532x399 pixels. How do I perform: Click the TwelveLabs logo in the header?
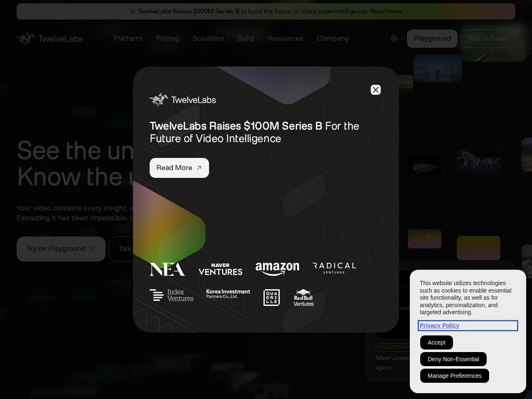point(50,39)
